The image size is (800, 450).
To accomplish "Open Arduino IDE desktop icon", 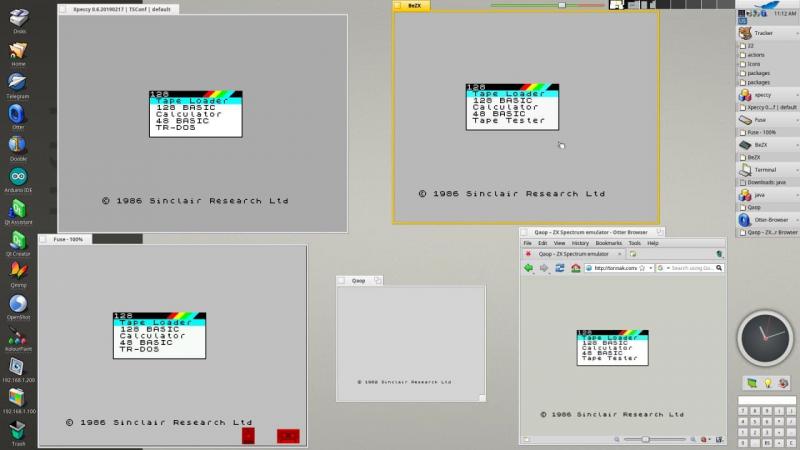I will pyautogui.click(x=18, y=179).
